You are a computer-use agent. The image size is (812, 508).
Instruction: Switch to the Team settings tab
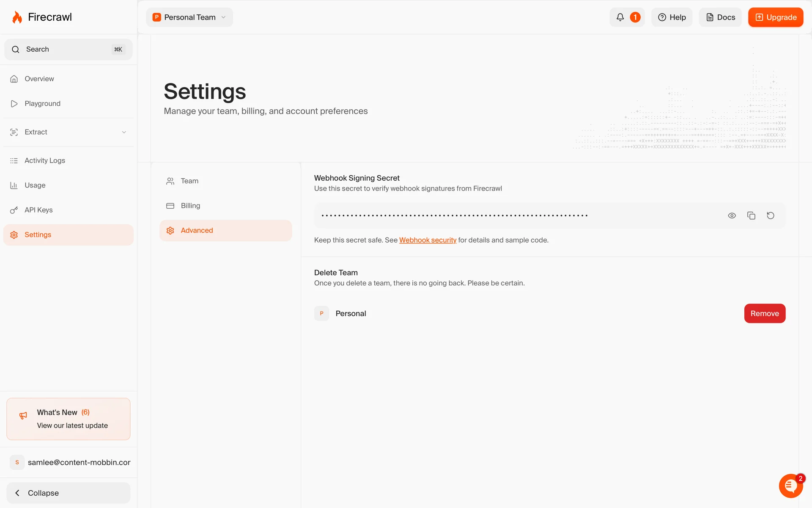coord(189,181)
